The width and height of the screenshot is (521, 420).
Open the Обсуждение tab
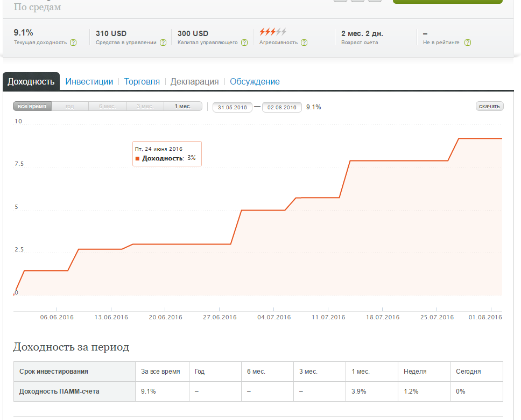(255, 81)
